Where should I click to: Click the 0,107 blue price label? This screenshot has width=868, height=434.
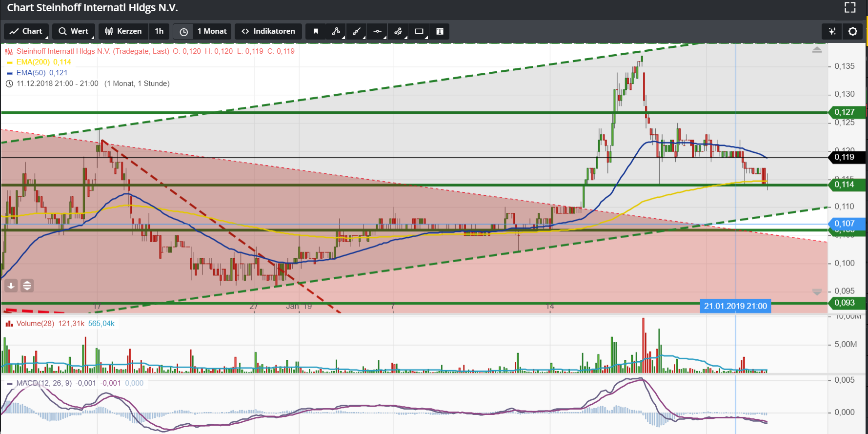[x=847, y=224]
